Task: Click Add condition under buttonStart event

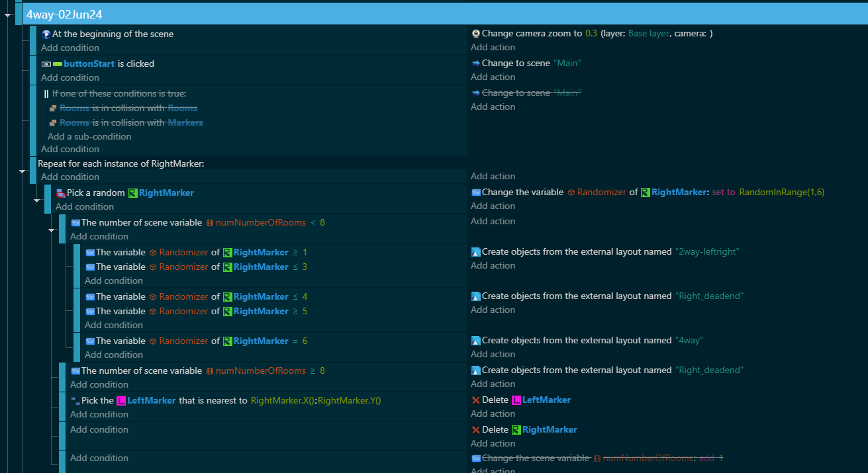Action: click(70, 77)
